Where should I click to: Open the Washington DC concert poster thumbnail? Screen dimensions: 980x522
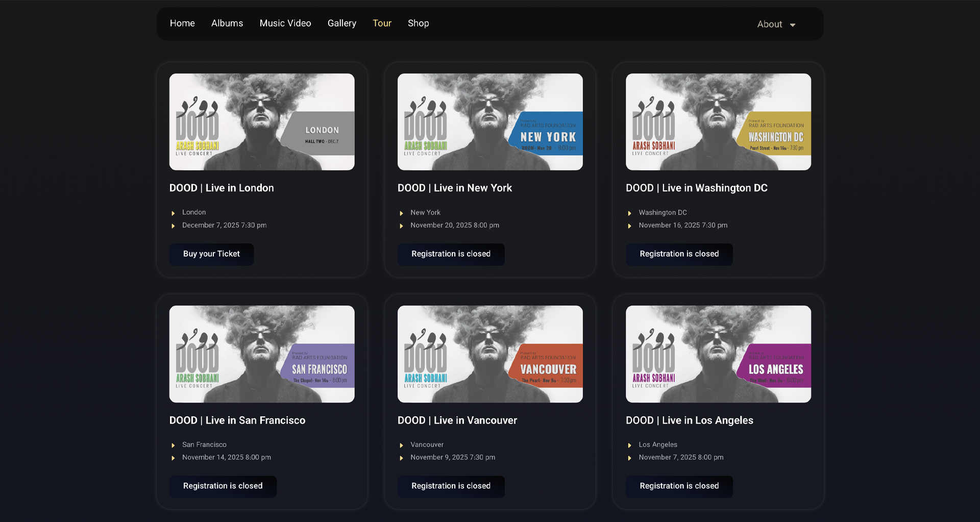pos(718,122)
